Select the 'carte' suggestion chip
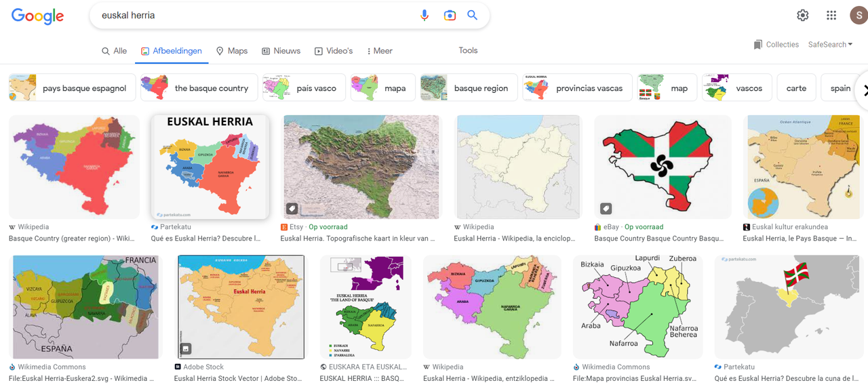868x385 pixels. point(797,88)
